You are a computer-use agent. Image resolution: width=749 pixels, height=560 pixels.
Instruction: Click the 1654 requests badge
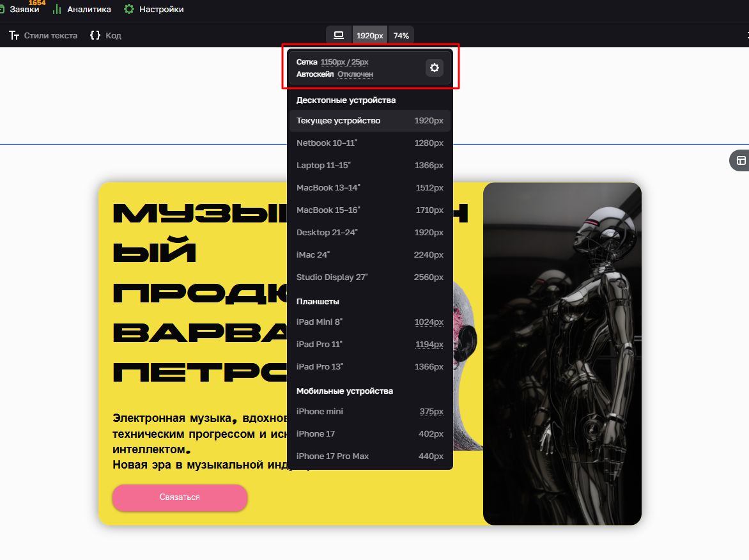pos(37,3)
